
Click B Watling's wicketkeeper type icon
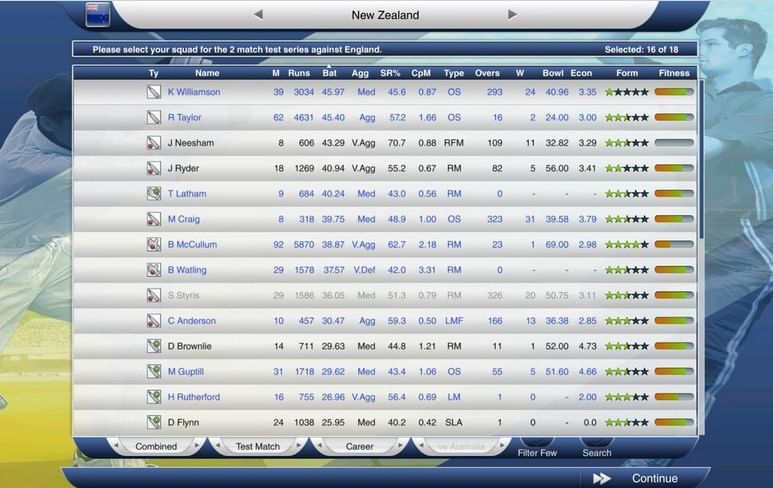pos(154,270)
